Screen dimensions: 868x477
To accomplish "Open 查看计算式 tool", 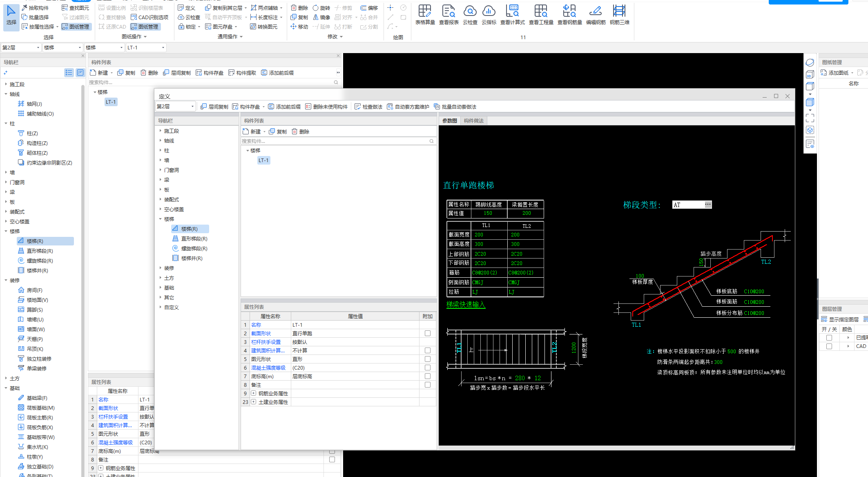I will pyautogui.click(x=512, y=15).
